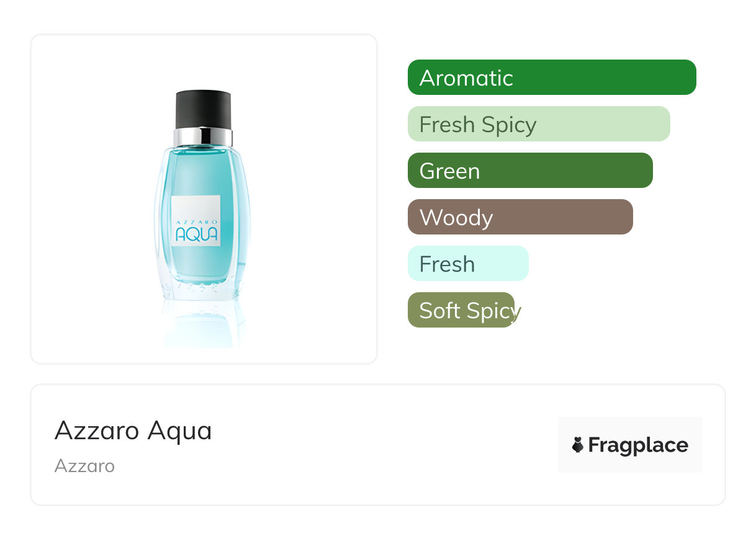The width and height of the screenshot is (756, 536).
Task: Click the silver collar under the bottle cap
Action: pyautogui.click(x=204, y=136)
